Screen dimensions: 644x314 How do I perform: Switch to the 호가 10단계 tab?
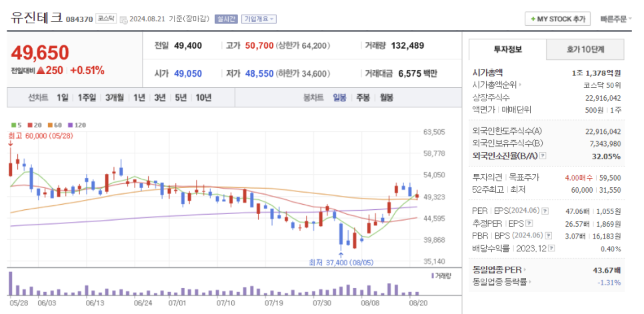585,49
